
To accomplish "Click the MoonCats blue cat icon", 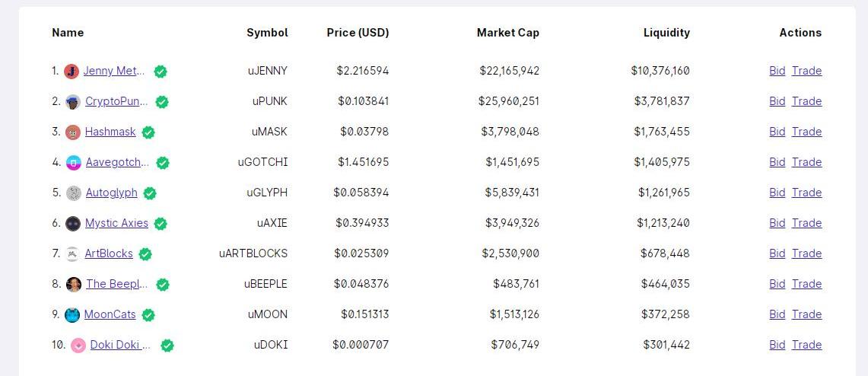I will 72,315.
